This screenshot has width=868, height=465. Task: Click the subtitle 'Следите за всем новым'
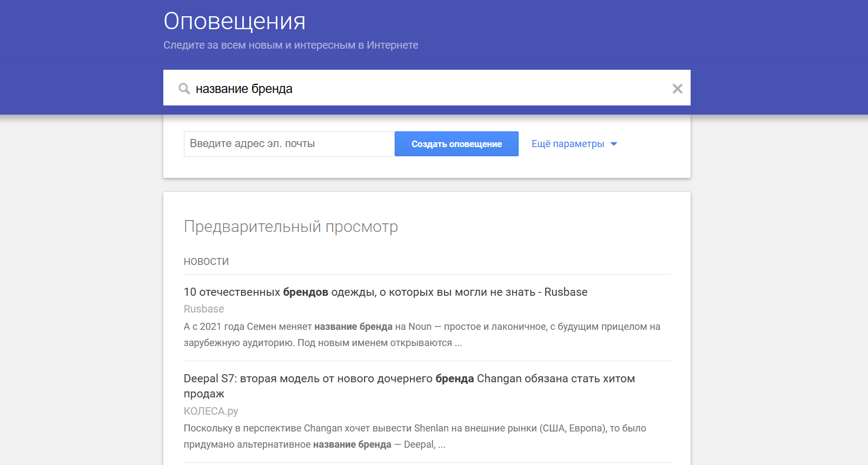click(291, 45)
